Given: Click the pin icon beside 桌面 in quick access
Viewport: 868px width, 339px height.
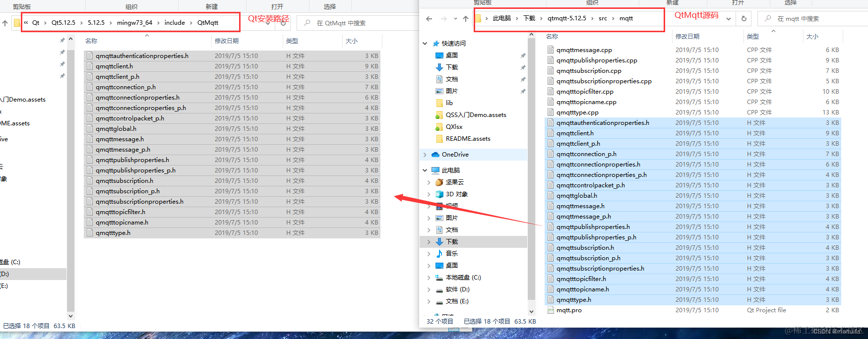Looking at the screenshot, I should coord(523,56).
